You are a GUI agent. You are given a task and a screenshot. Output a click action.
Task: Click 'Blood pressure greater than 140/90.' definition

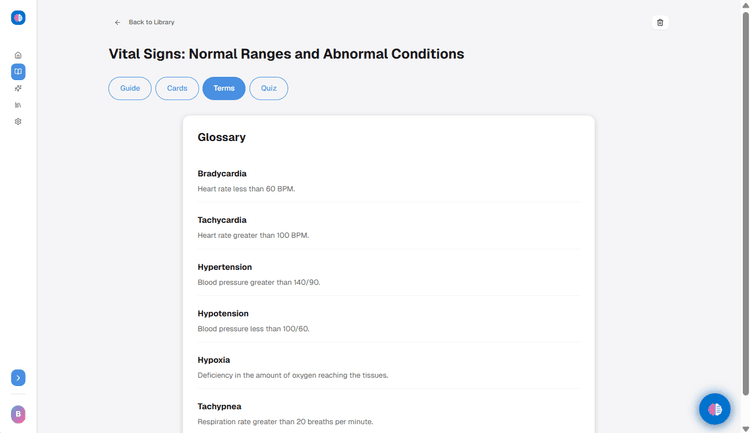pos(259,282)
